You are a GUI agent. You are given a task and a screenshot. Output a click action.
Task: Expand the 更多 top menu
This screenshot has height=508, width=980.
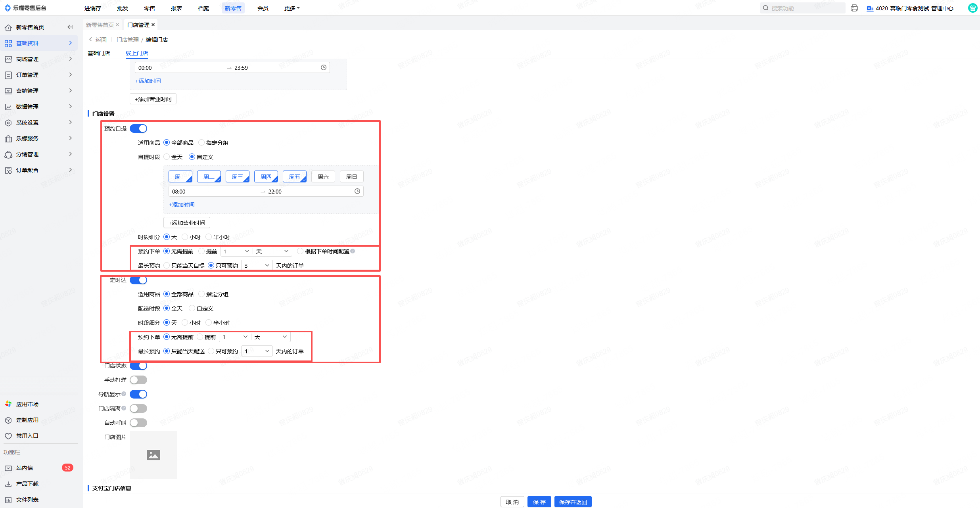[292, 8]
